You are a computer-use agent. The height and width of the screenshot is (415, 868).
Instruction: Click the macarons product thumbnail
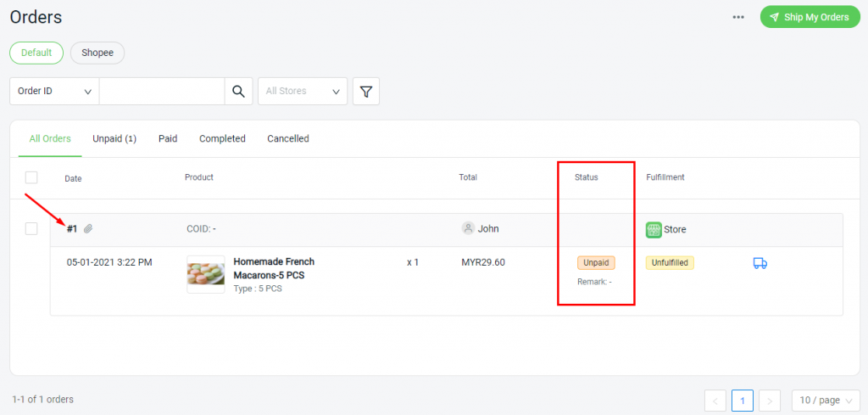coord(205,274)
